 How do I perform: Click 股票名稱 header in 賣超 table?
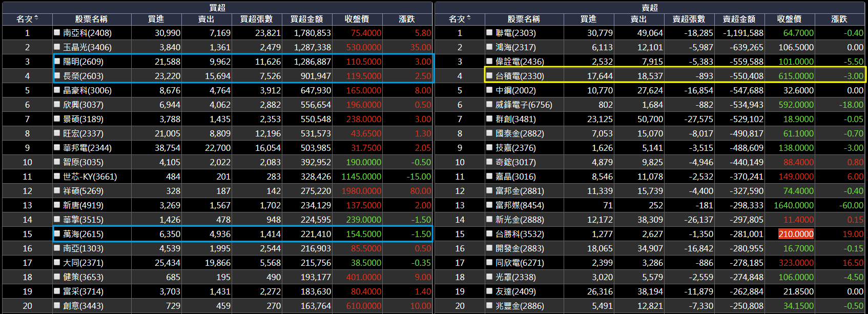524,19
